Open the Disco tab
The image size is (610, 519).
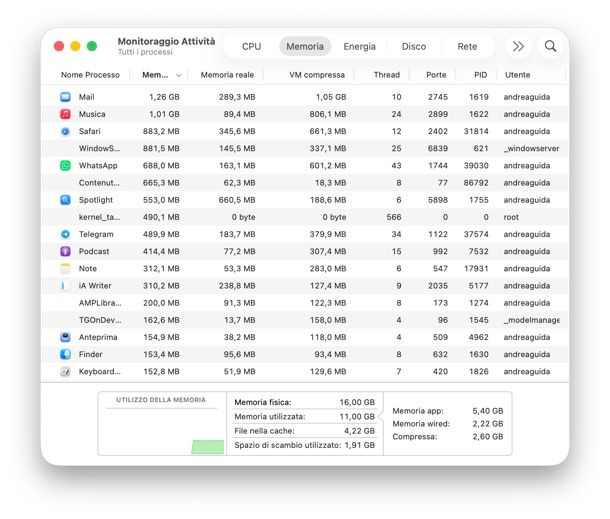tap(413, 46)
